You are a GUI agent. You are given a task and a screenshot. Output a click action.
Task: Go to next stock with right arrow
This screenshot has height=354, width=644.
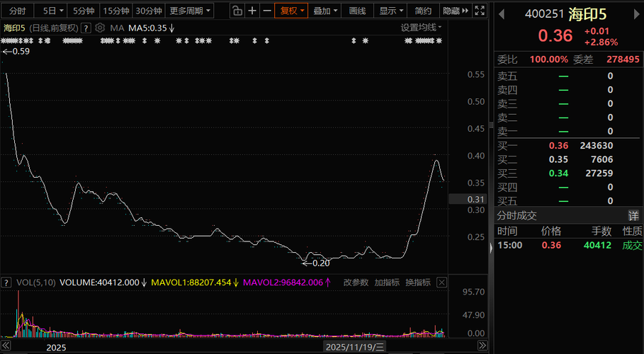[x=637, y=14]
